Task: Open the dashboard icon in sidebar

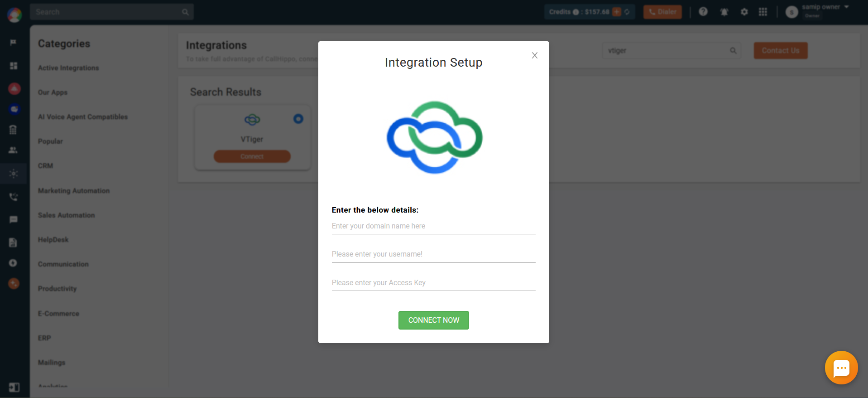Action: tap(14, 66)
